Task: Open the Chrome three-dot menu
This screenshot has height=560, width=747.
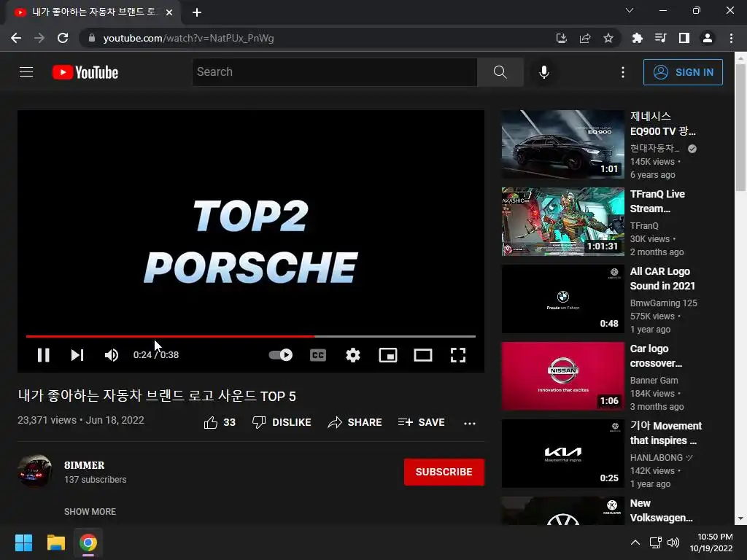Action: point(731,38)
